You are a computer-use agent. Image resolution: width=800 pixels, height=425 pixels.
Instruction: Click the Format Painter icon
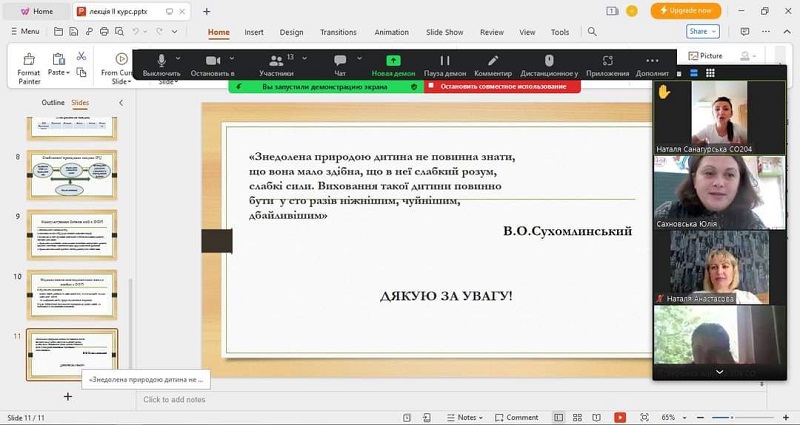pos(29,59)
